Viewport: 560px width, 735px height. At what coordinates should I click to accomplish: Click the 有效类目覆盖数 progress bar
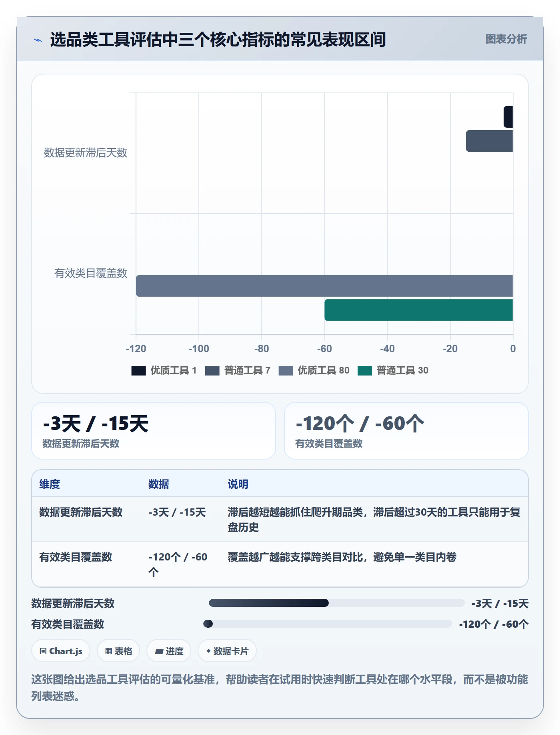[x=328, y=624]
